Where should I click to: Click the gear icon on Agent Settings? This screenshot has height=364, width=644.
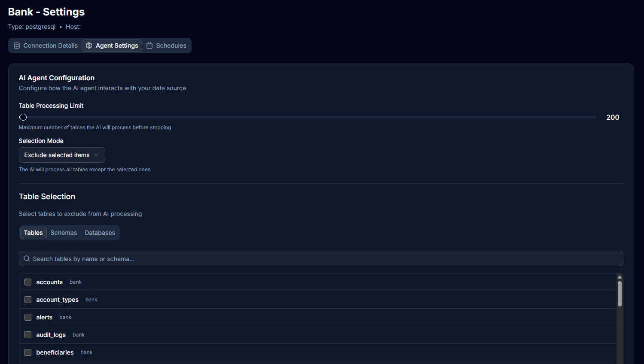tap(89, 45)
